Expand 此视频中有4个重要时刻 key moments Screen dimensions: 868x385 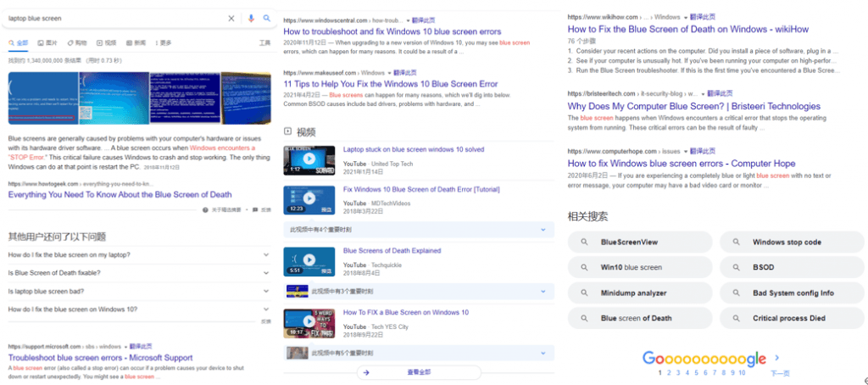pos(419,229)
